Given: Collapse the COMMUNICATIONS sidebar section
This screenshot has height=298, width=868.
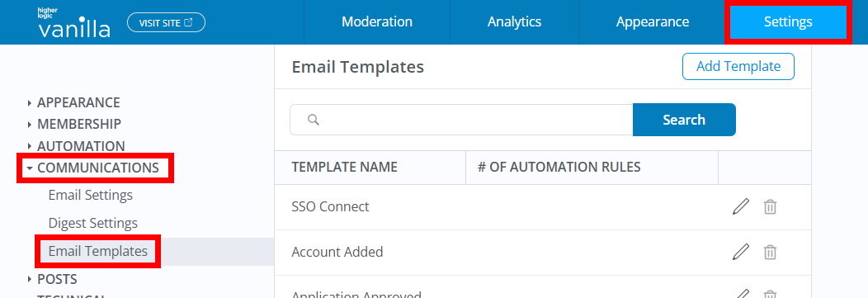Looking at the screenshot, I should point(93,168).
